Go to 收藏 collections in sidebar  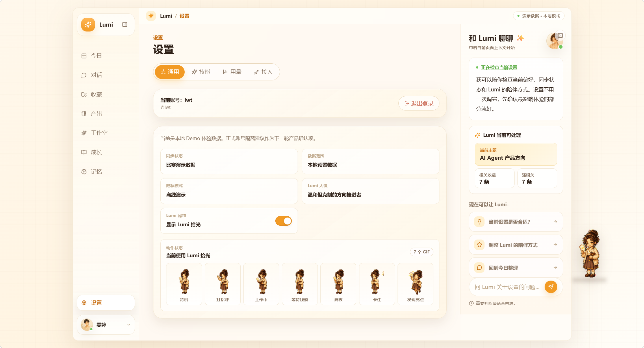coord(106,94)
